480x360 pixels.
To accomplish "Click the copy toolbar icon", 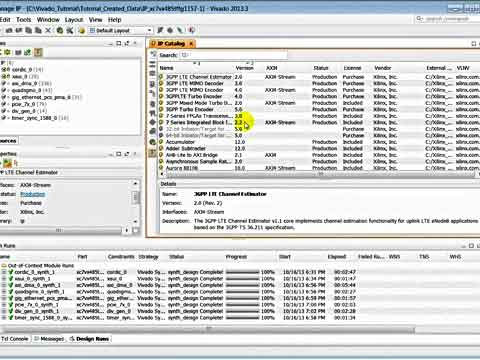I will [29, 31].
